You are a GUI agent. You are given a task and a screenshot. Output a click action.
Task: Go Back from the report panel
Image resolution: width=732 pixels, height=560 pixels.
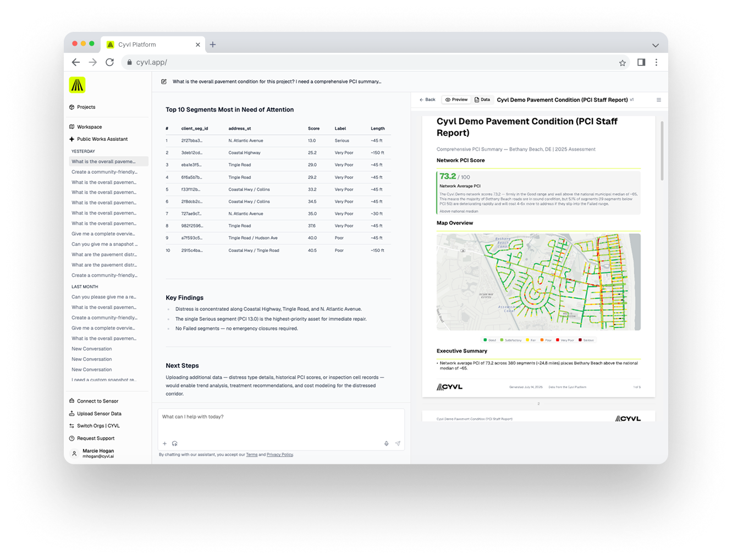(427, 100)
